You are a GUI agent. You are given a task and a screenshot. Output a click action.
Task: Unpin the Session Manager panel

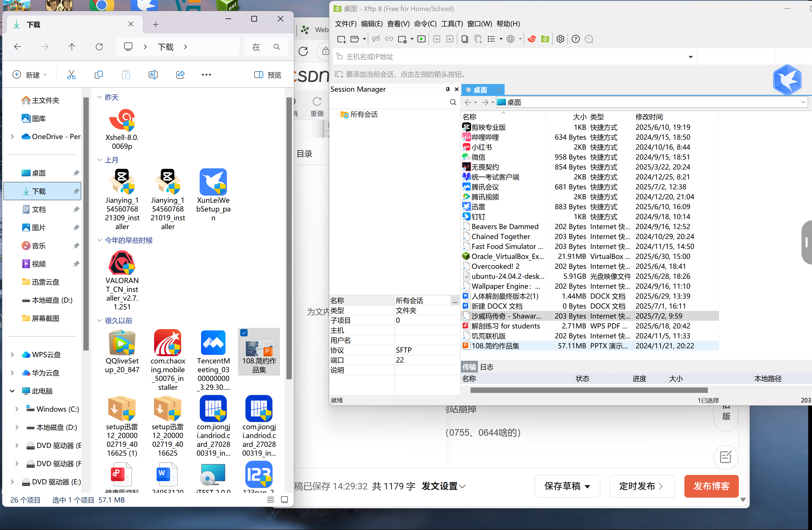(447, 89)
